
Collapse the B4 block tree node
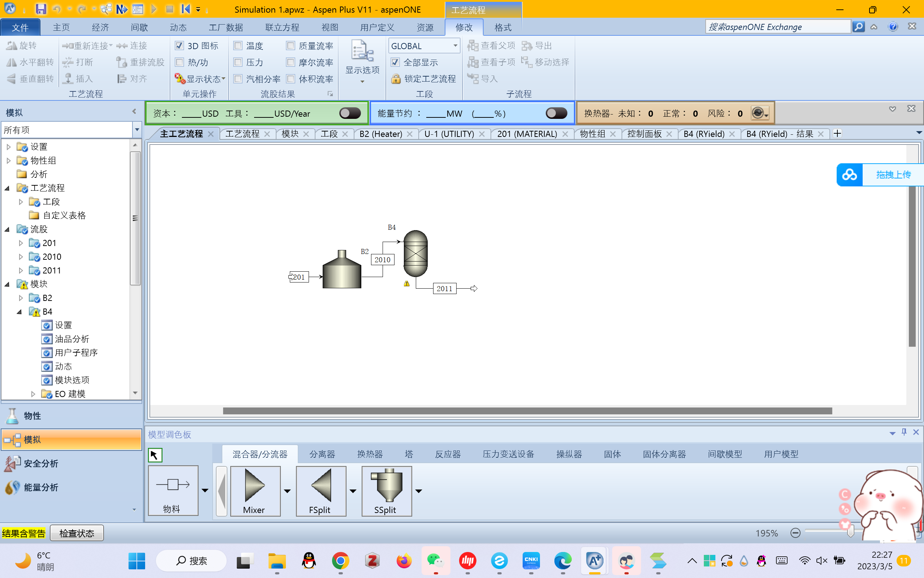click(x=19, y=311)
